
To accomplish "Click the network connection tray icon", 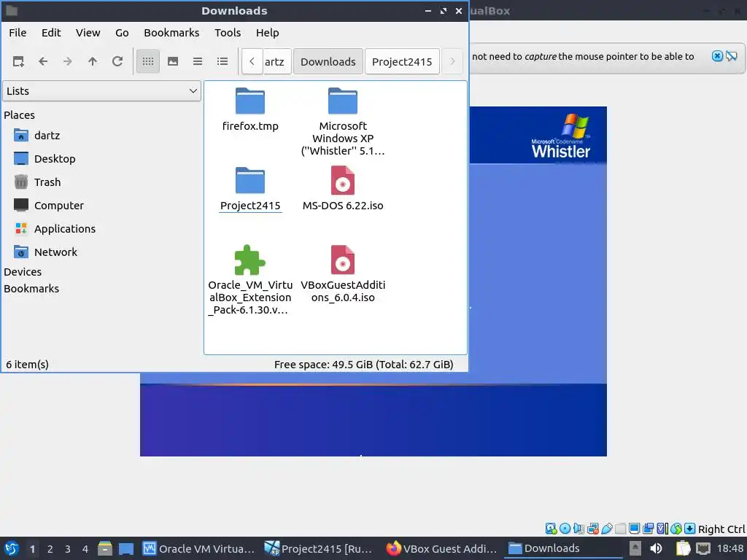I will pos(703,548).
